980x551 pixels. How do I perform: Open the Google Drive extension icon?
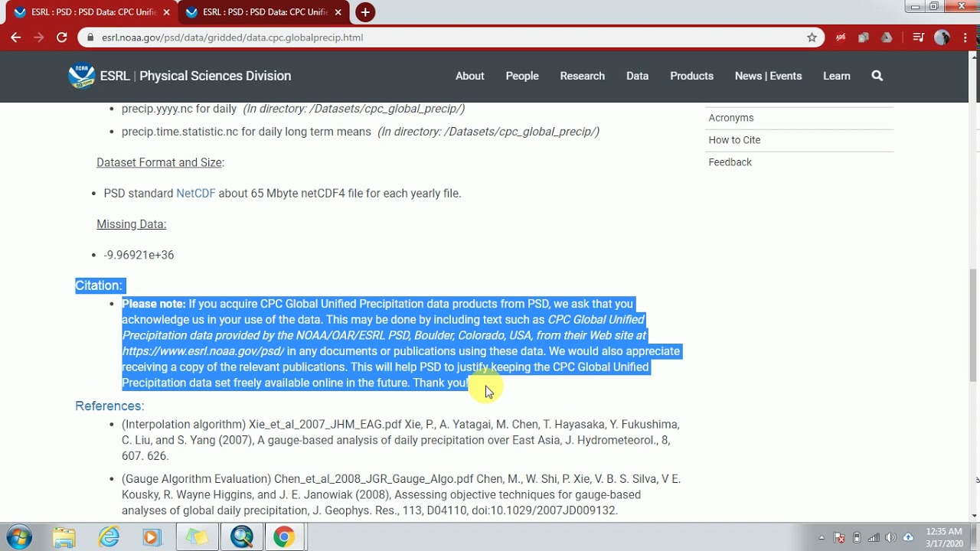tap(887, 37)
